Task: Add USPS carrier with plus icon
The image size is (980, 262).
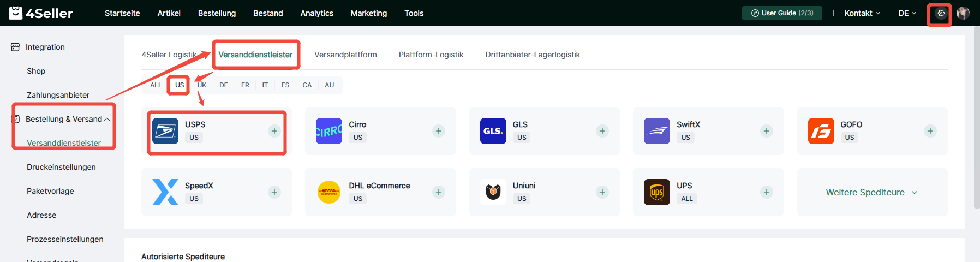Action: (x=274, y=131)
